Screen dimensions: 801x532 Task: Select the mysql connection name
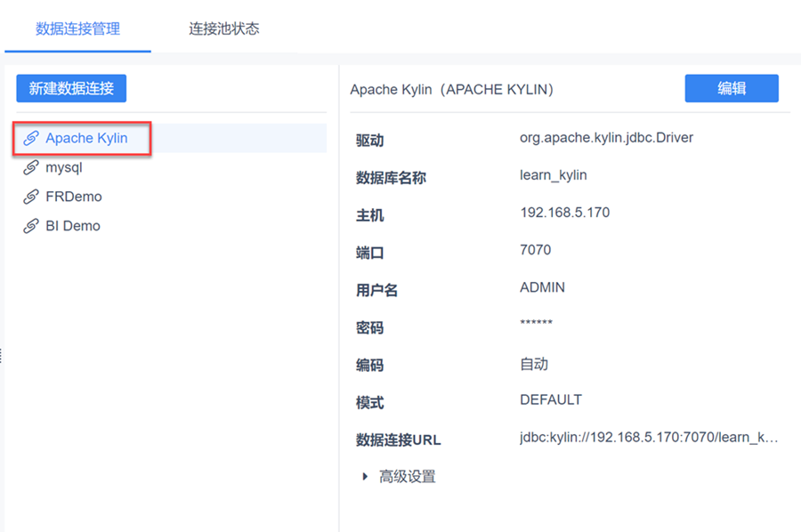click(64, 168)
